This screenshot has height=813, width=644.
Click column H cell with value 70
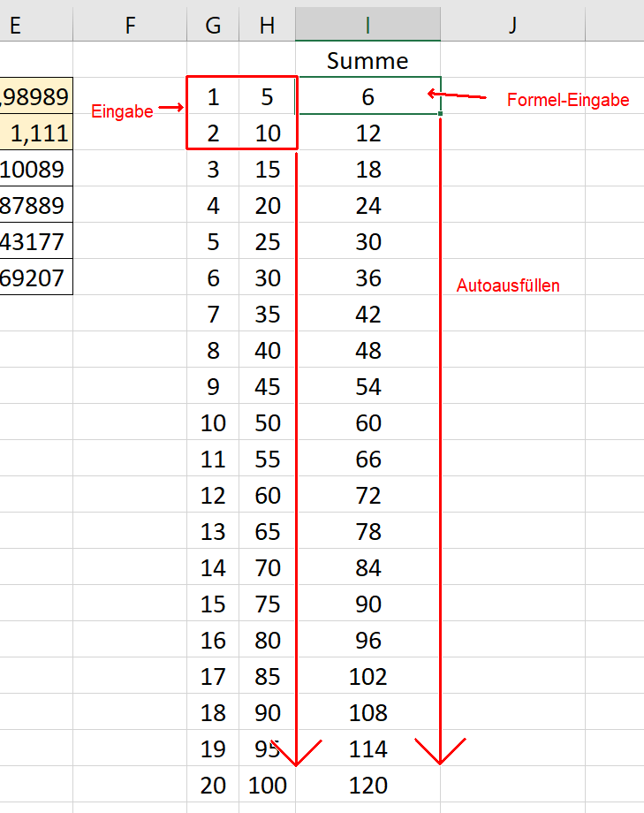[x=267, y=567]
